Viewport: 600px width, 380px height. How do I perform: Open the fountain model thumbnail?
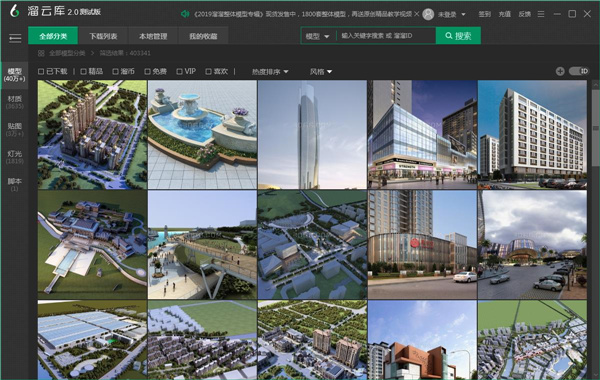click(x=202, y=135)
